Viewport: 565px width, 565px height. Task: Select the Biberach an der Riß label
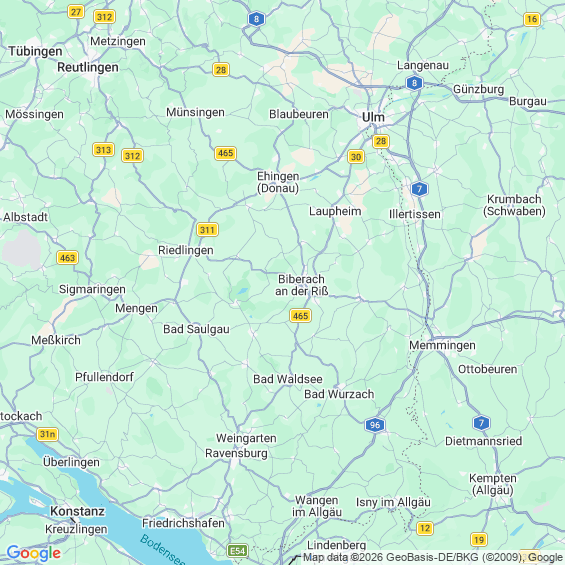click(x=302, y=285)
